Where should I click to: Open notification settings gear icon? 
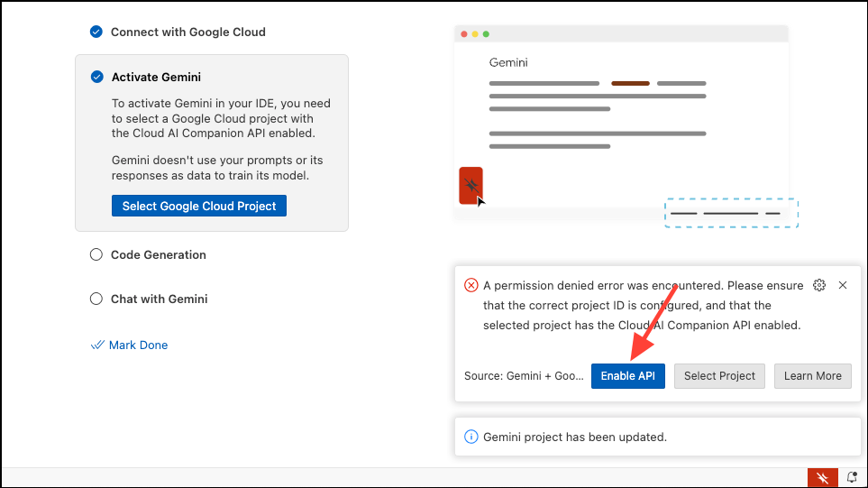coord(819,285)
